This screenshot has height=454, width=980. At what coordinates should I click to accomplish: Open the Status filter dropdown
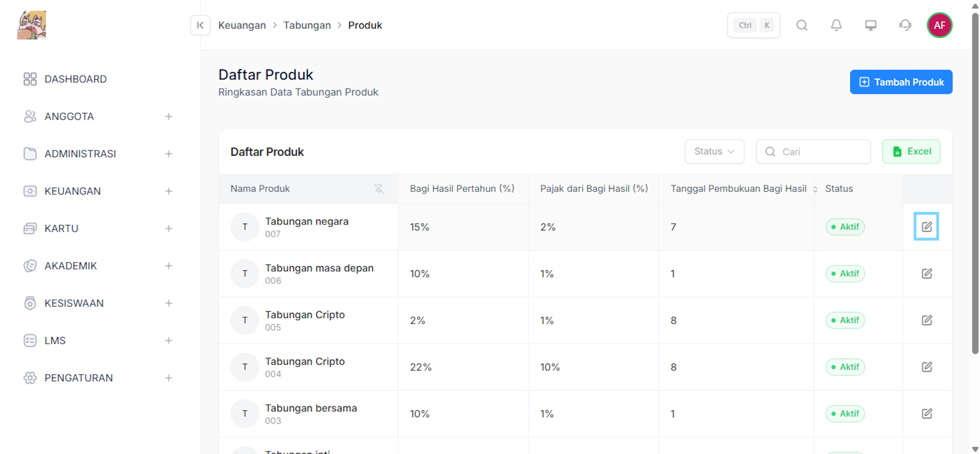[714, 151]
